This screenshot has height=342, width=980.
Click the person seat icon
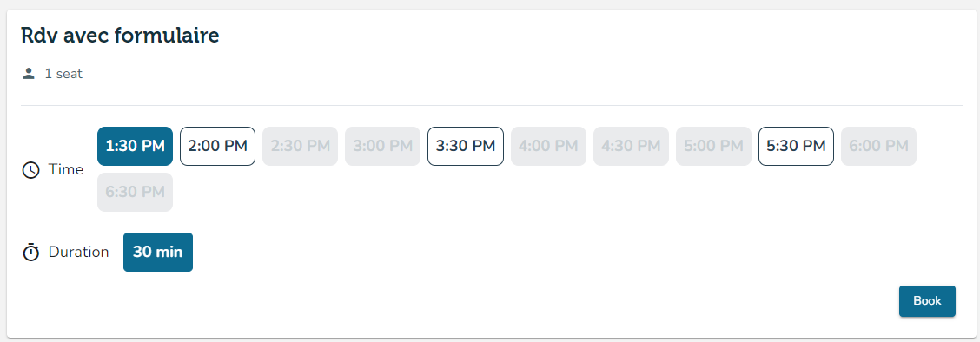[28, 74]
